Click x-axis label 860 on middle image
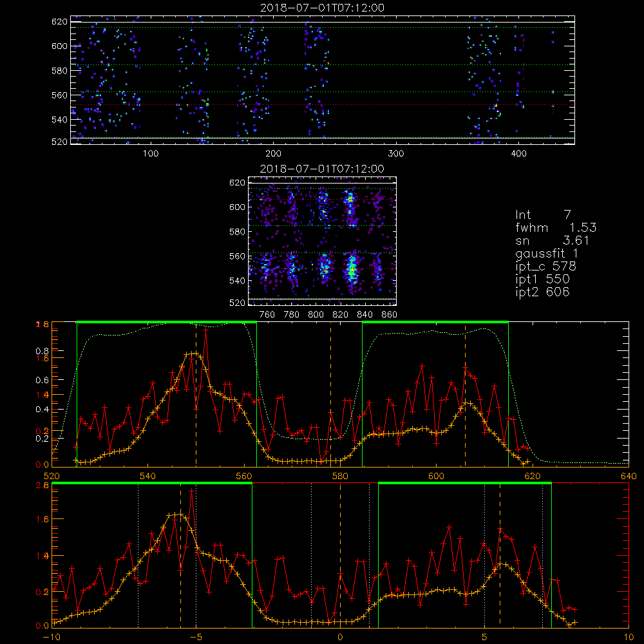This screenshot has height=644, width=644. click(x=390, y=315)
